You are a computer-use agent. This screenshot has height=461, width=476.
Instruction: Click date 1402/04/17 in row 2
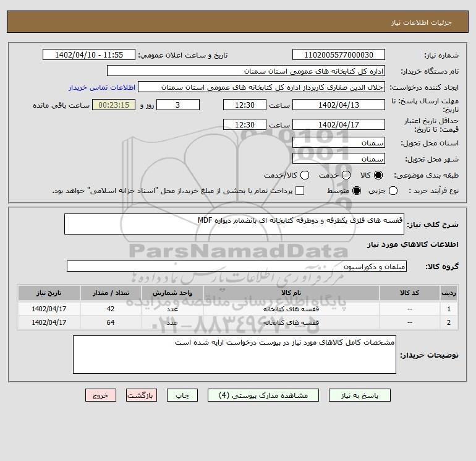49,322
